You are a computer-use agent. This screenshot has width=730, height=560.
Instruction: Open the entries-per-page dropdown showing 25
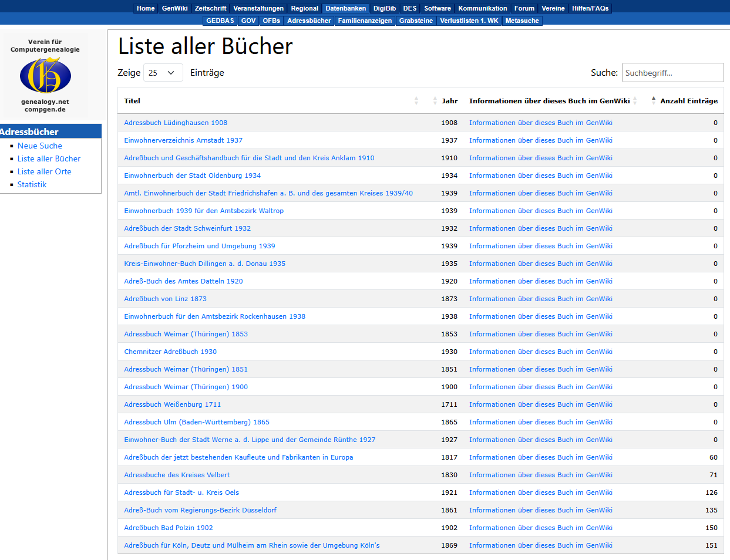click(x=163, y=73)
